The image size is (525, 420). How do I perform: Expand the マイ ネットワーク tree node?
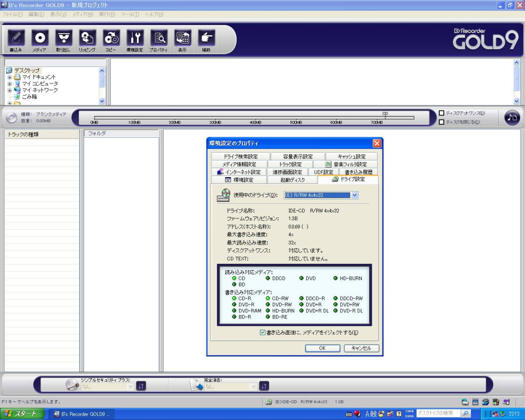(9, 90)
